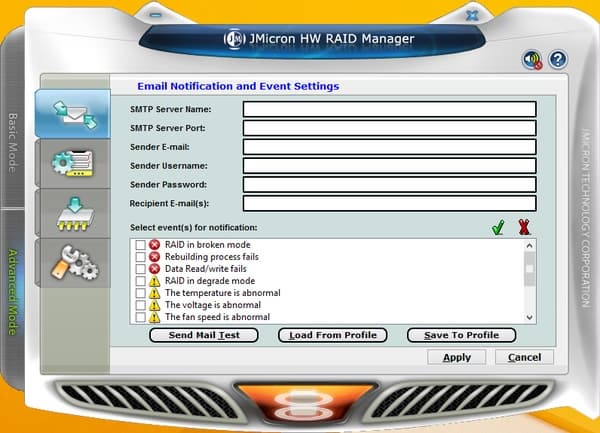The width and height of the screenshot is (600, 433).
Task: Switch to Basic Mode tab
Action: (13, 143)
